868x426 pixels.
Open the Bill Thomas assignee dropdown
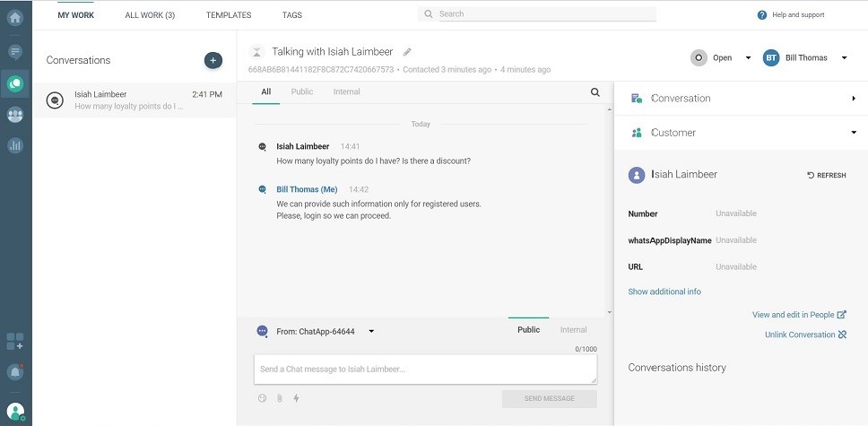point(844,58)
